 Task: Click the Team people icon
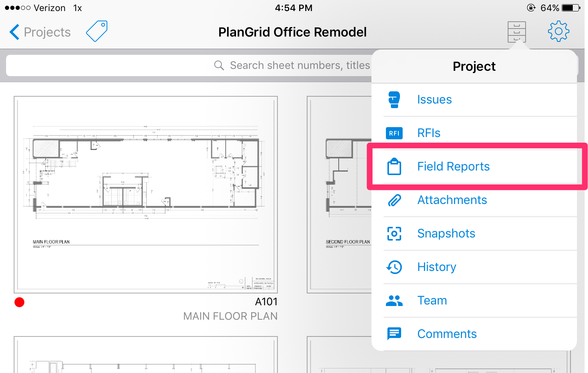tap(394, 301)
